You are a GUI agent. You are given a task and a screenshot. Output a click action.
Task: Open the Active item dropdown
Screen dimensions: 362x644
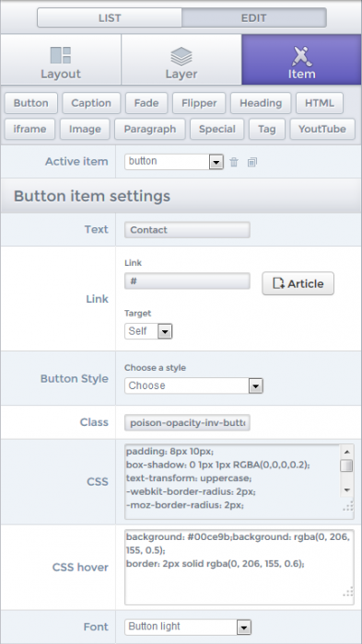pos(174,161)
